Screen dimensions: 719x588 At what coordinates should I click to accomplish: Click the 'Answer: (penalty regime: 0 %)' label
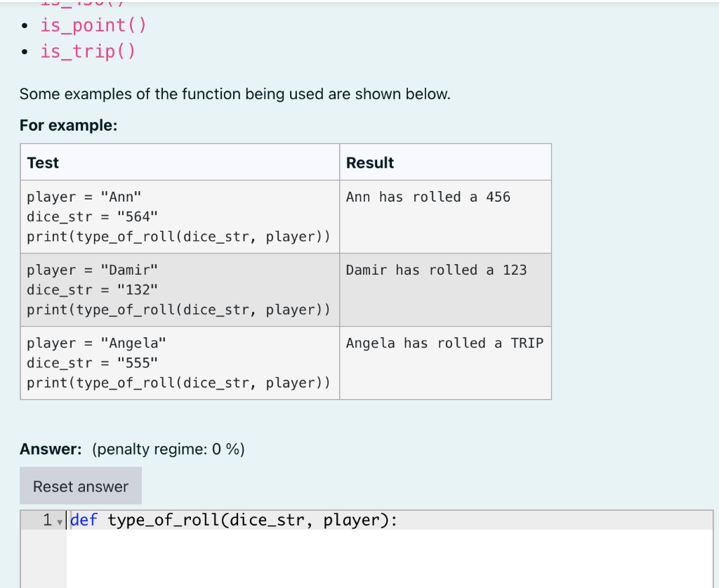(132, 449)
